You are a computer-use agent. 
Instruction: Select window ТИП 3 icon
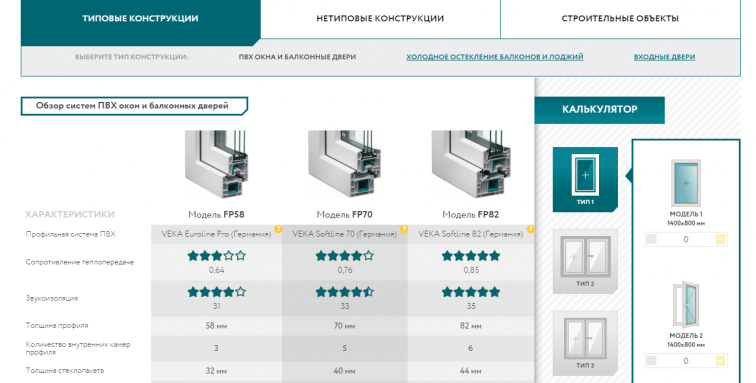point(585,343)
